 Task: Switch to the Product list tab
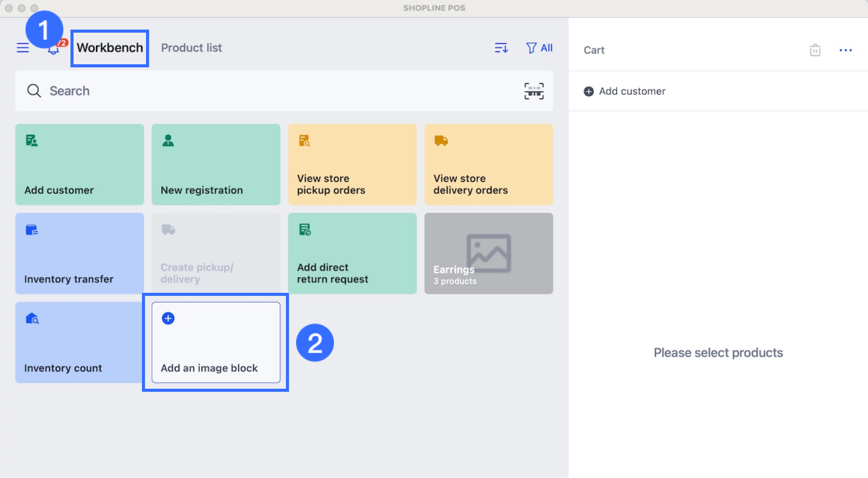click(x=191, y=48)
